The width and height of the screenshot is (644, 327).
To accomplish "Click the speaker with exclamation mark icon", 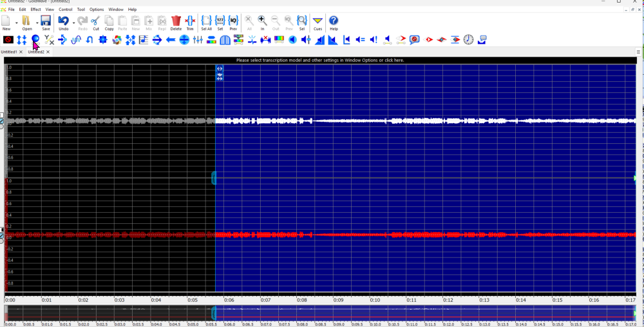I will pyautogui.click(x=374, y=40).
